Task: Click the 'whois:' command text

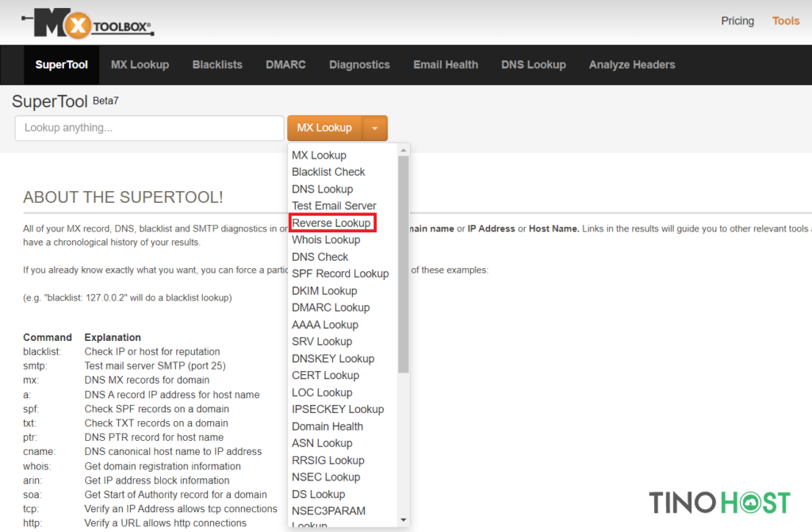Action: pyautogui.click(x=36, y=466)
